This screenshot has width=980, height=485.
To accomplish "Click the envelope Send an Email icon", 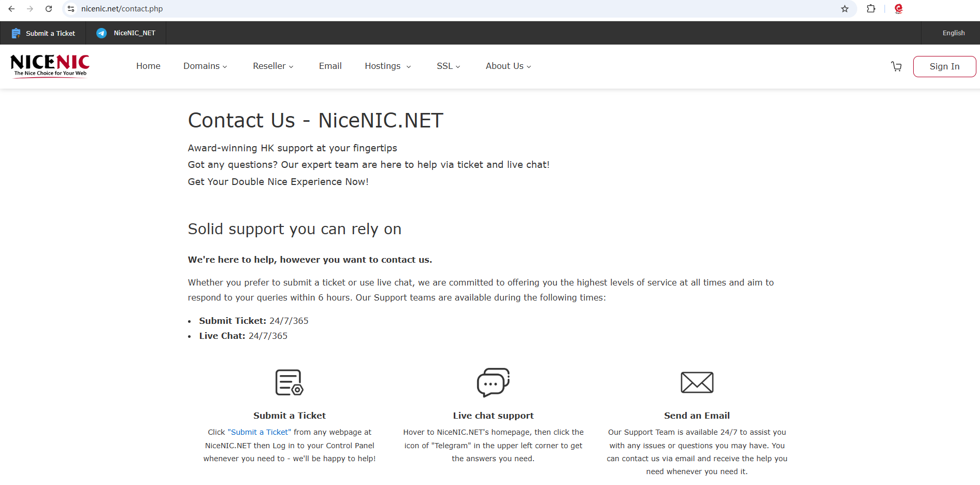I will (697, 382).
